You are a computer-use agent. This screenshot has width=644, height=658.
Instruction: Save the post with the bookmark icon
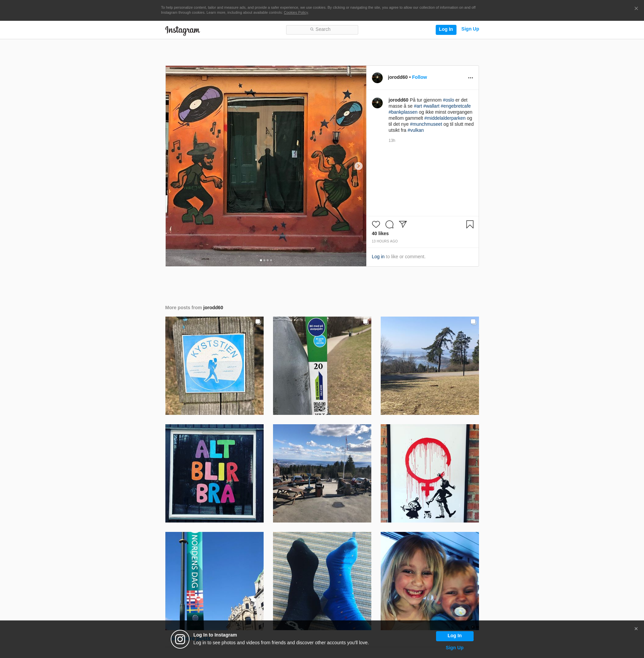(x=470, y=224)
